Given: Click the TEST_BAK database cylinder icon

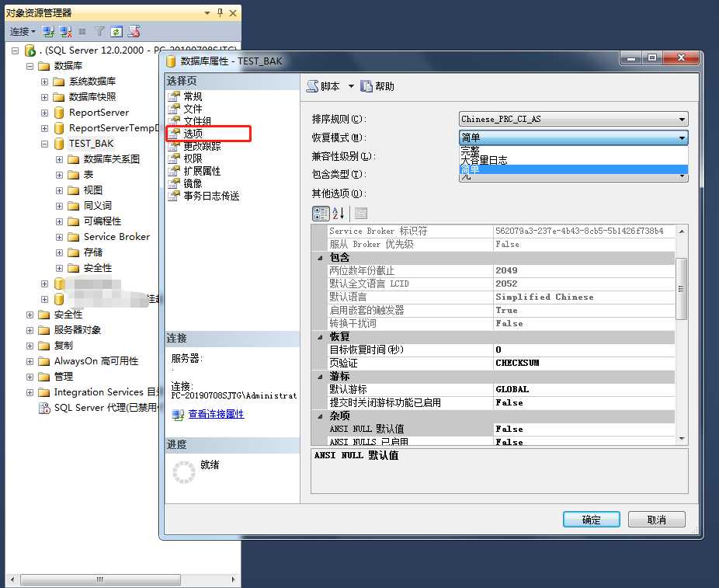Looking at the screenshot, I should [x=59, y=144].
